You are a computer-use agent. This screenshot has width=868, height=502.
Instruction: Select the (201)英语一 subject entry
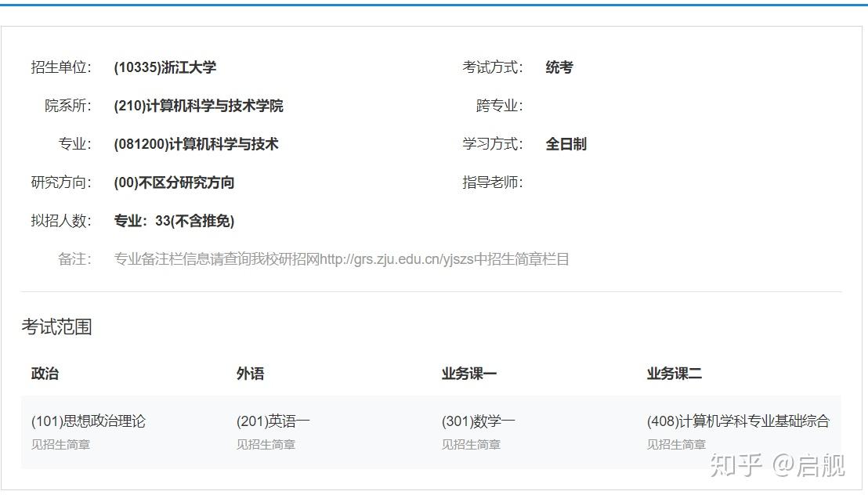tap(273, 421)
